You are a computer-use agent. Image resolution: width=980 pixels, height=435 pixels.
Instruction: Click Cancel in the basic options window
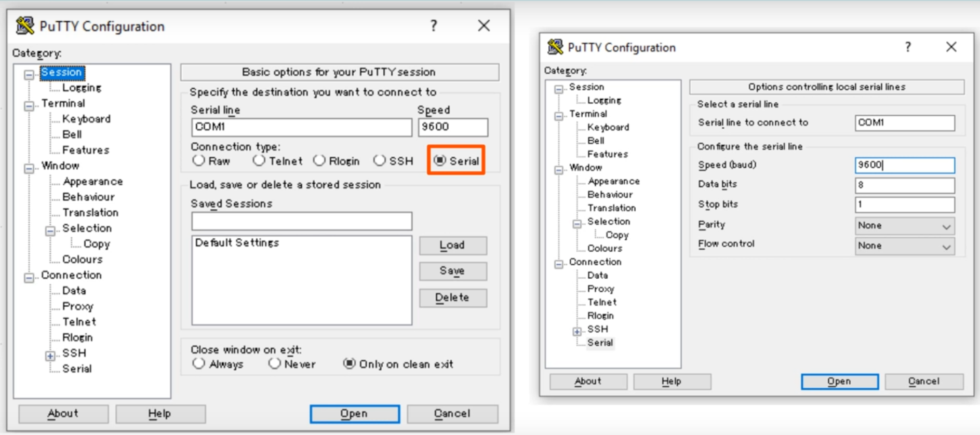452,414
